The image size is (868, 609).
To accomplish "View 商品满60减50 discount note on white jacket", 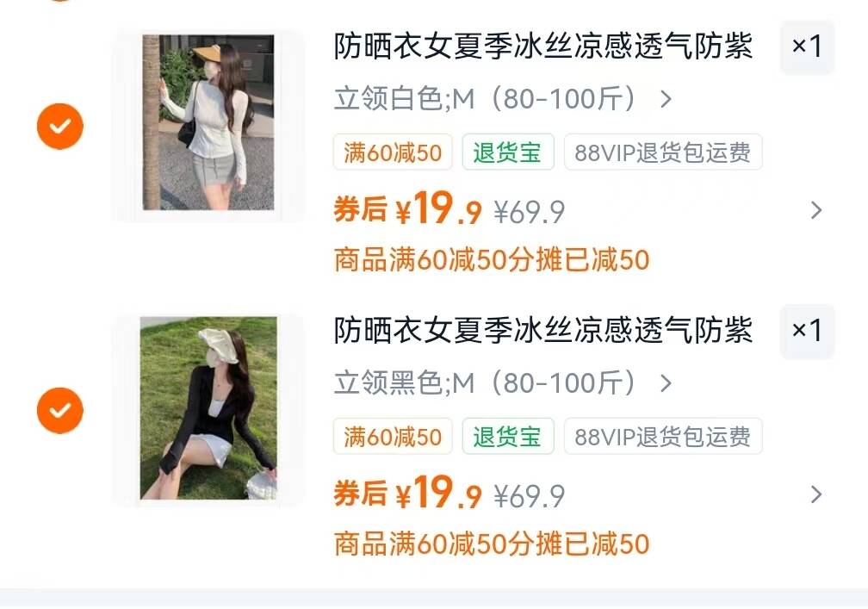I will tap(492, 260).
